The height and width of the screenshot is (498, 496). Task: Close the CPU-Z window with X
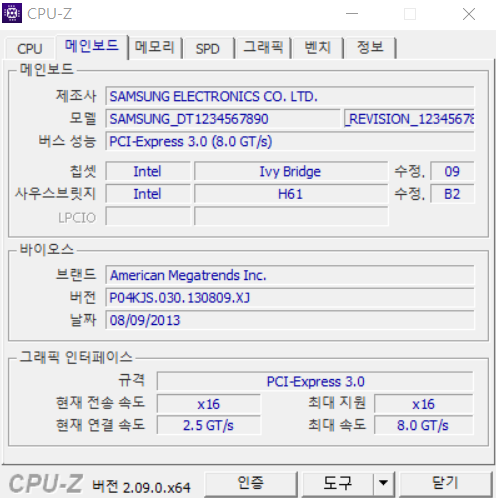tap(469, 14)
